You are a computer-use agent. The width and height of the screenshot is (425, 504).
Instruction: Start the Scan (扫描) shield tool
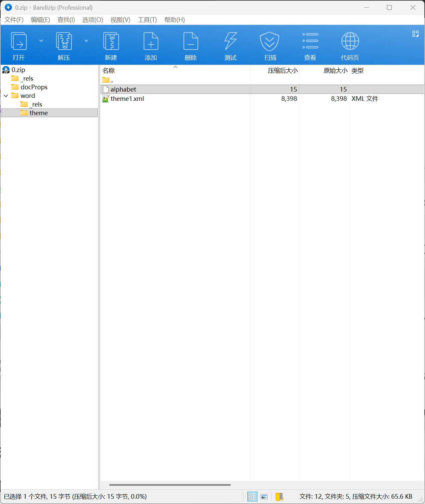click(270, 41)
